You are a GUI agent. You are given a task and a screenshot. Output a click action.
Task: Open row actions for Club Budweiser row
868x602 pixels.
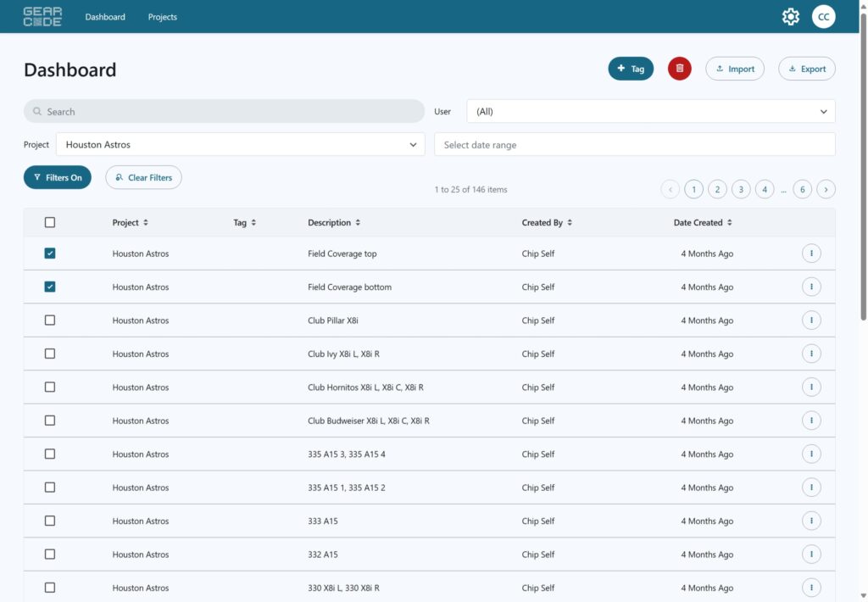pyautogui.click(x=811, y=421)
